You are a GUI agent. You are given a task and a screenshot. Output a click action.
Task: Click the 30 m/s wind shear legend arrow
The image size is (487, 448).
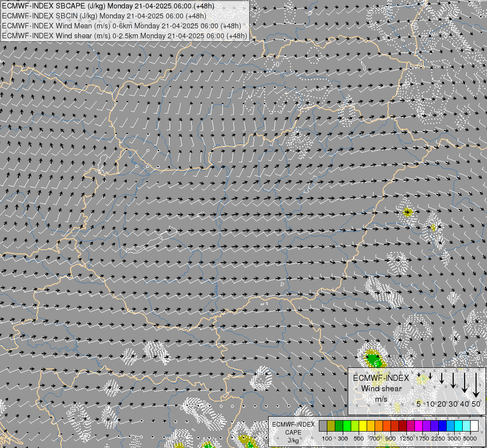click(453, 380)
